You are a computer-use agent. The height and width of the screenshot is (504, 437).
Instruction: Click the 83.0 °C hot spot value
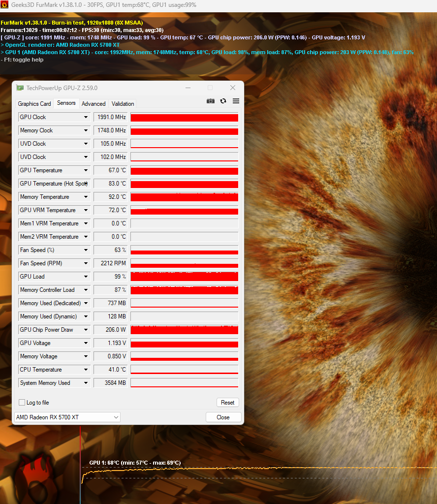coord(111,184)
